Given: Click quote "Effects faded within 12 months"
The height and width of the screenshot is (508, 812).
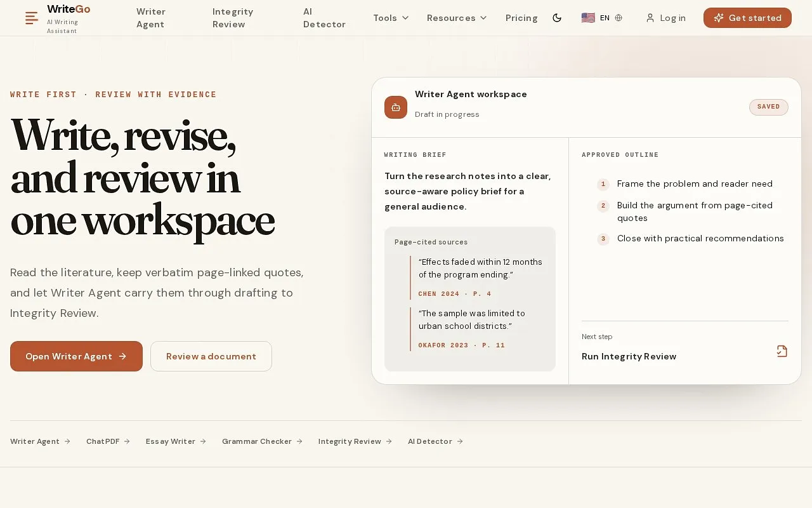Looking at the screenshot, I should [x=480, y=268].
